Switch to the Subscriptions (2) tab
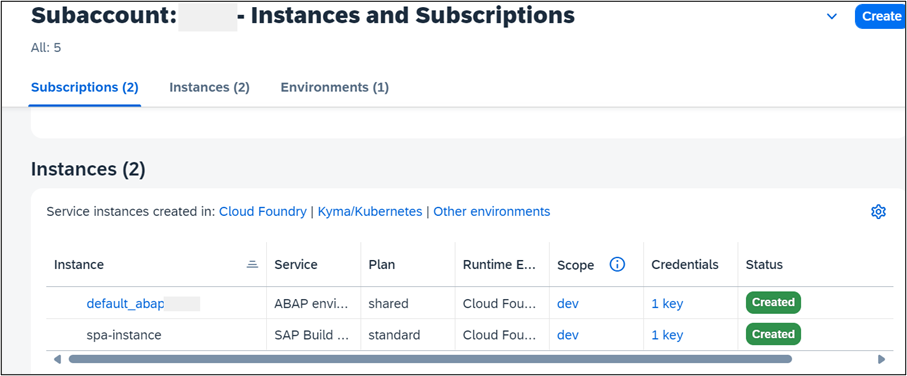The image size is (907, 376). 84,87
